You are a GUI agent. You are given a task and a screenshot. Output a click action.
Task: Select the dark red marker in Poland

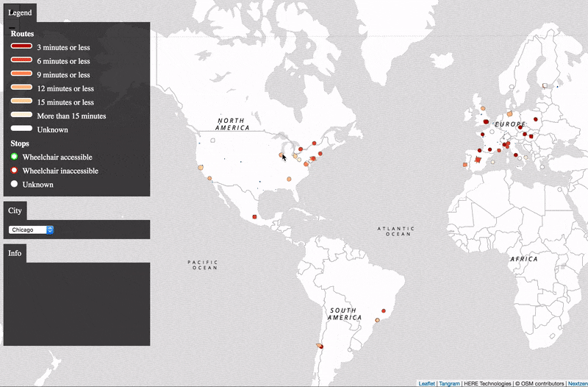click(536, 119)
